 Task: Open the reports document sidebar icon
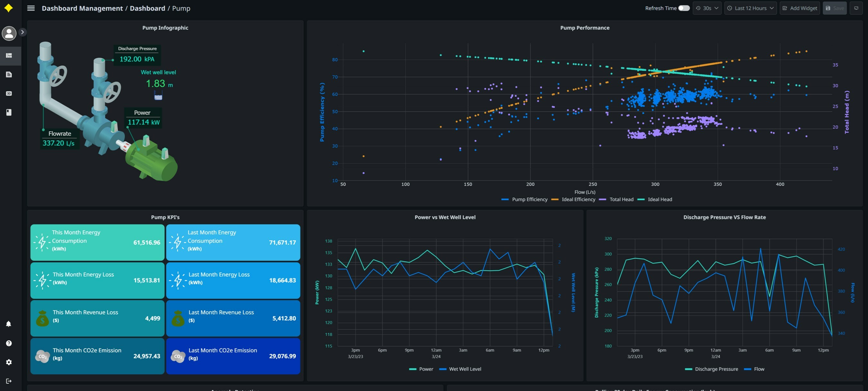point(9,75)
